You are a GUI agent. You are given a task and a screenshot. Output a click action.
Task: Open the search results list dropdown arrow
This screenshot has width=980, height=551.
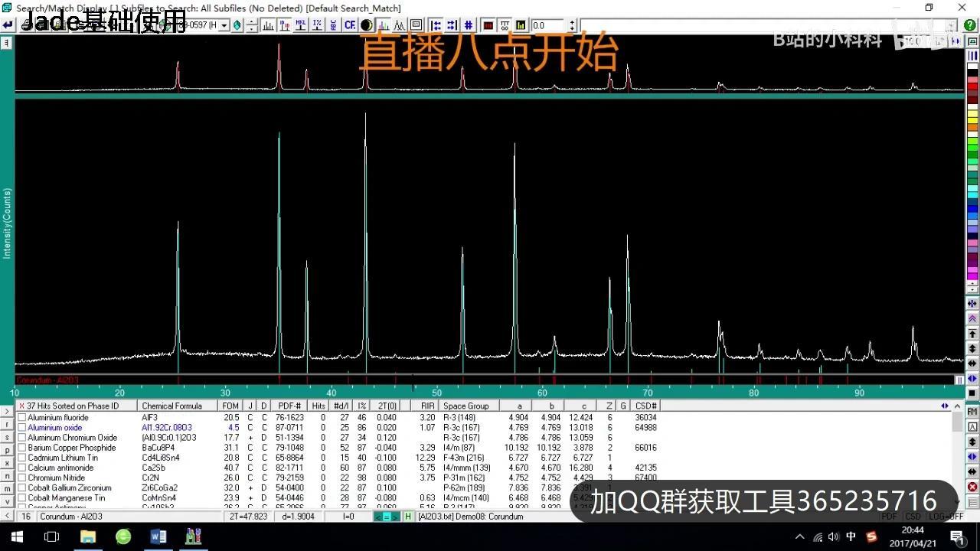945,406
